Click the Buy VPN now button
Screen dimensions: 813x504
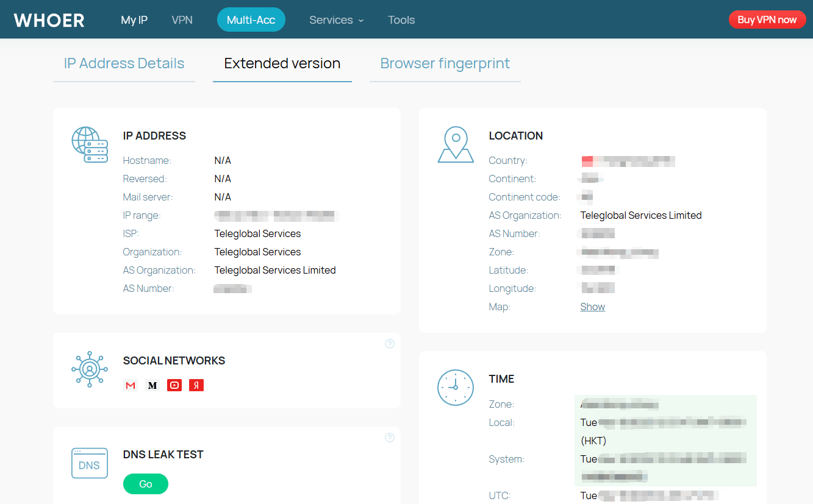tap(767, 20)
